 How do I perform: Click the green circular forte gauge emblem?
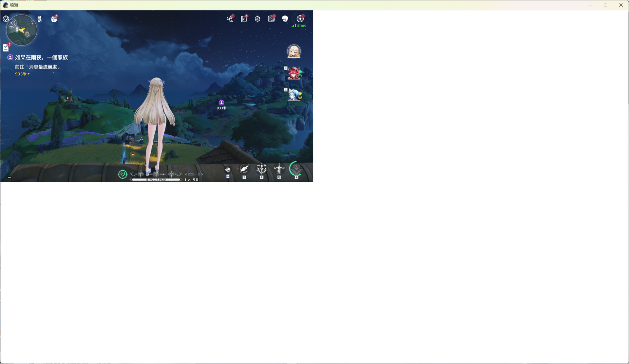[x=123, y=174]
